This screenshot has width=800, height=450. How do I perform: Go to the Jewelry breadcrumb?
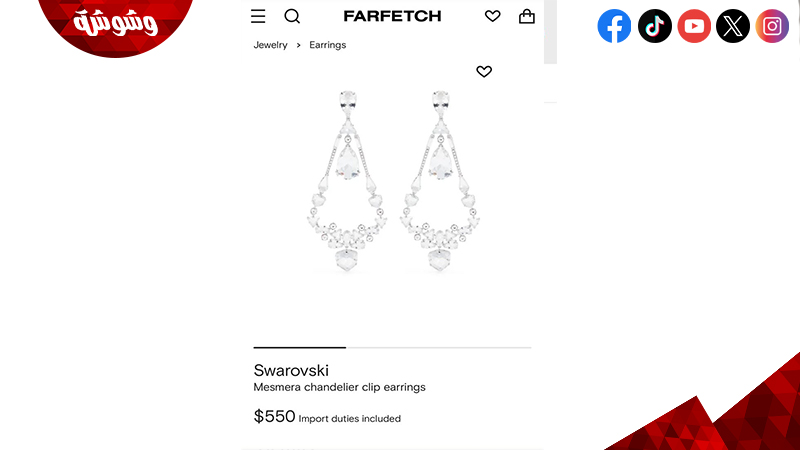click(270, 45)
